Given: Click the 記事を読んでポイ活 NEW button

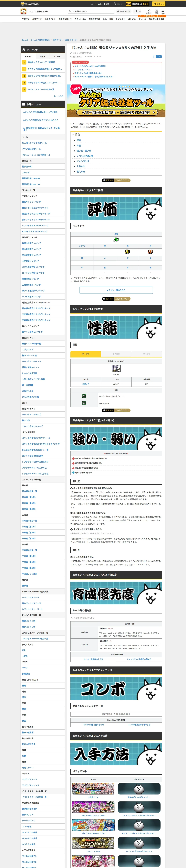Looking at the screenshot, I should 137,4.
